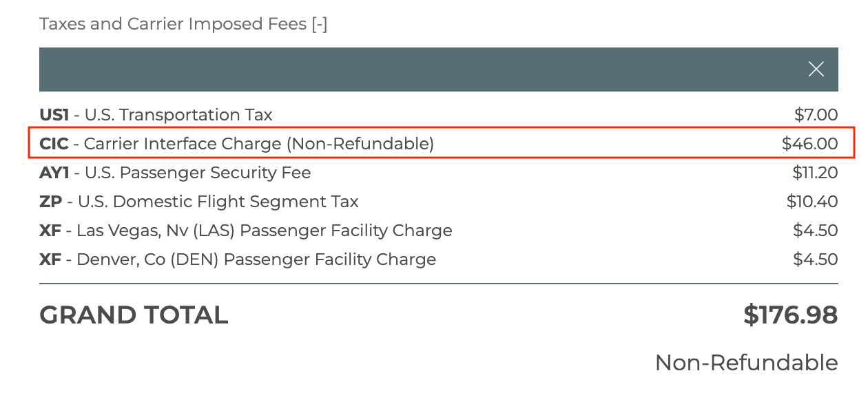
Task: Click the dark gray header bar
Action: click(439, 70)
